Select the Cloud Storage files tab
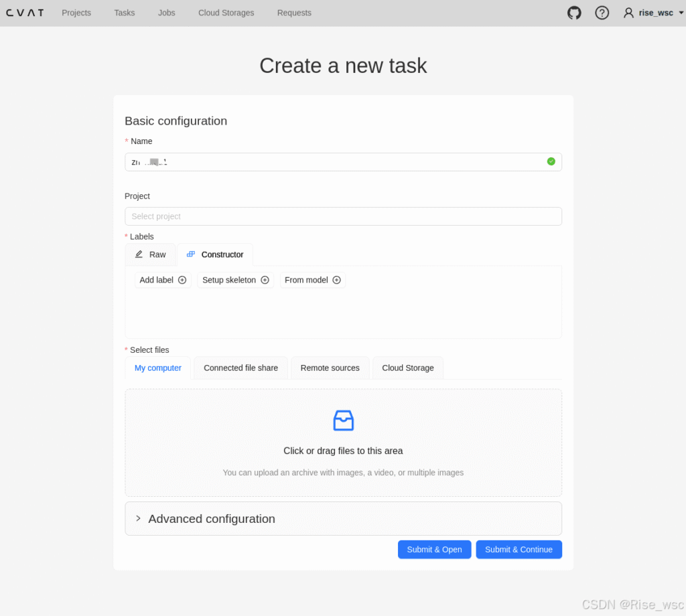This screenshot has width=686, height=616. 408,368
